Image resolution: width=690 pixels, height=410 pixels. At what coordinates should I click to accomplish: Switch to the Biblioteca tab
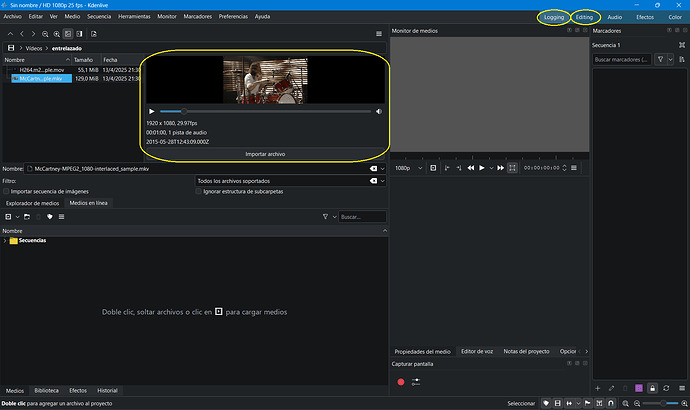(46, 390)
